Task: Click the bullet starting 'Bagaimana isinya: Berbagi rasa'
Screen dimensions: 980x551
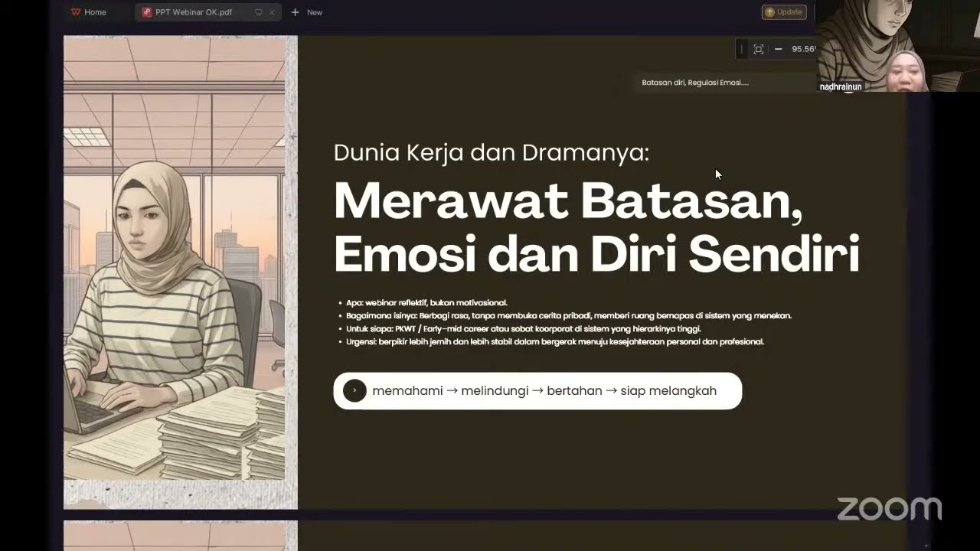Action: point(568,315)
